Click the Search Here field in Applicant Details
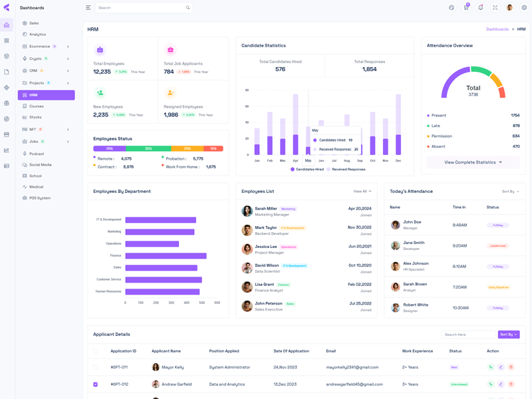The height and width of the screenshot is (399, 532). (468, 334)
